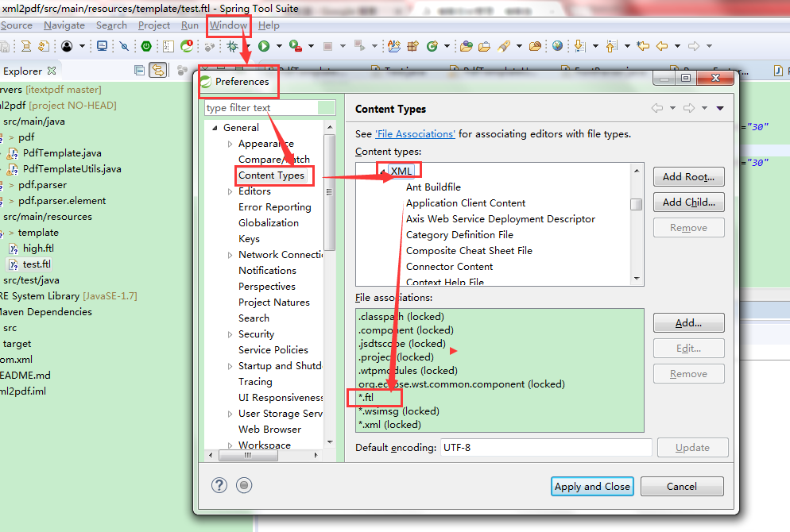
Task: Click the Spring leaf icon with red badge
Action: click(x=187, y=46)
